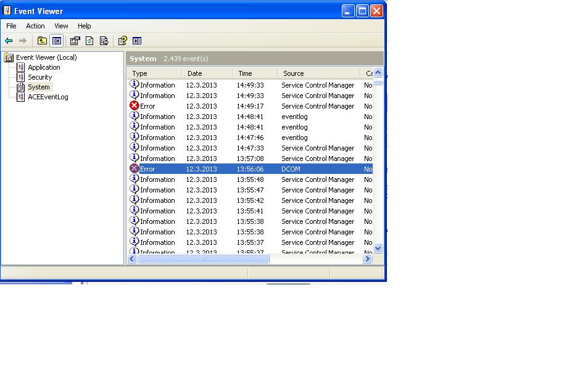The height and width of the screenshot is (375, 588).
Task: Click the horizontal scrollbar right arrow
Action: (x=368, y=259)
